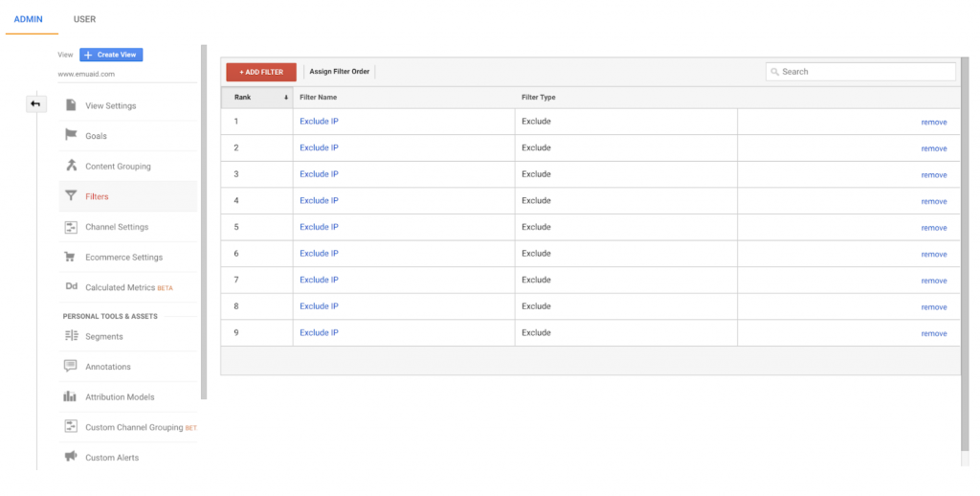The height and width of the screenshot is (496, 980).
Task: Click the Create View button
Action: tap(111, 55)
